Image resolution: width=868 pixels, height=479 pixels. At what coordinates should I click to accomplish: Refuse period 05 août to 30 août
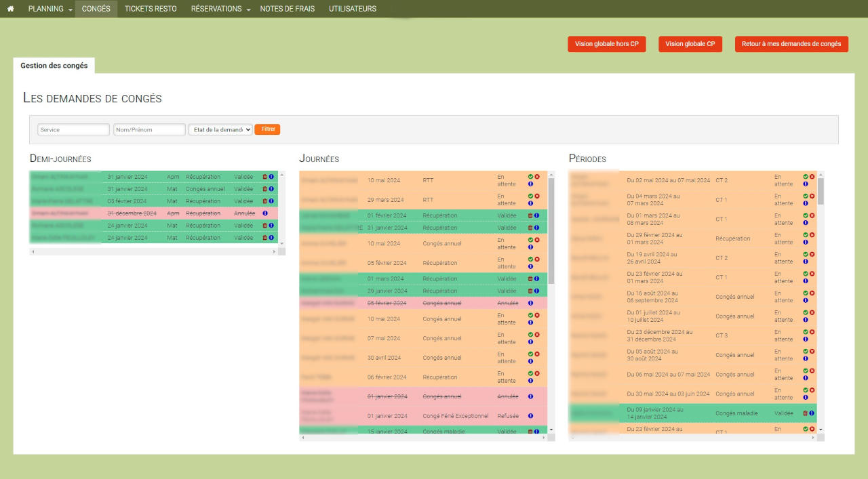click(812, 351)
